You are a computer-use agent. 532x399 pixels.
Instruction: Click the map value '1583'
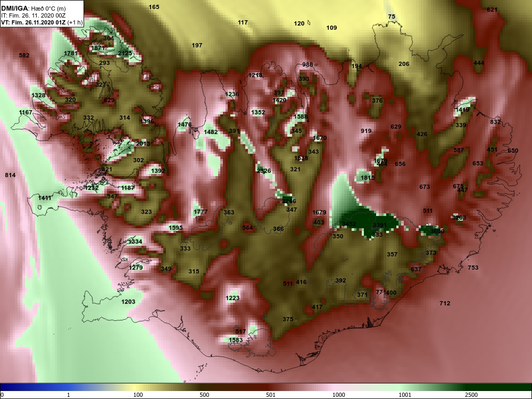[x=236, y=340]
